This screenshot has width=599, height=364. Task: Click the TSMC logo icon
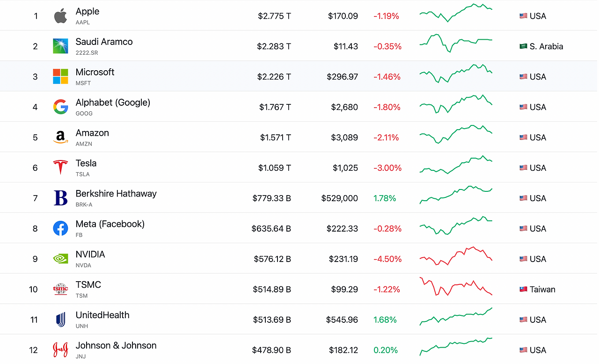[x=60, y=289]
